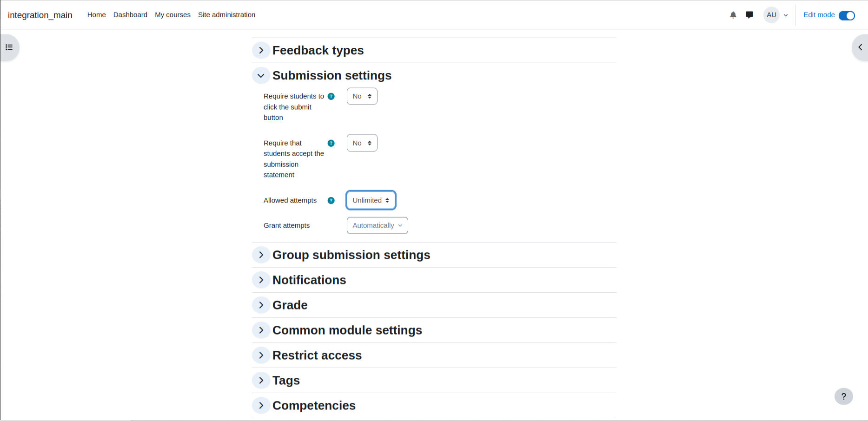Image resolution: width=868 pixels, height=421 pixels.
Task: Expand the Restrict access section
Action: 261,355
